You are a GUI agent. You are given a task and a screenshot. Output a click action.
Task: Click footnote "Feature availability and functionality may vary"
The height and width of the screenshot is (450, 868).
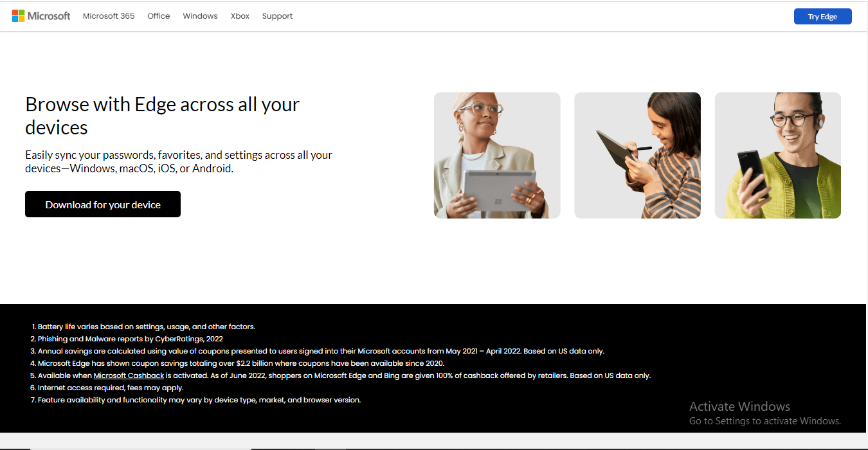click(199, 400)
